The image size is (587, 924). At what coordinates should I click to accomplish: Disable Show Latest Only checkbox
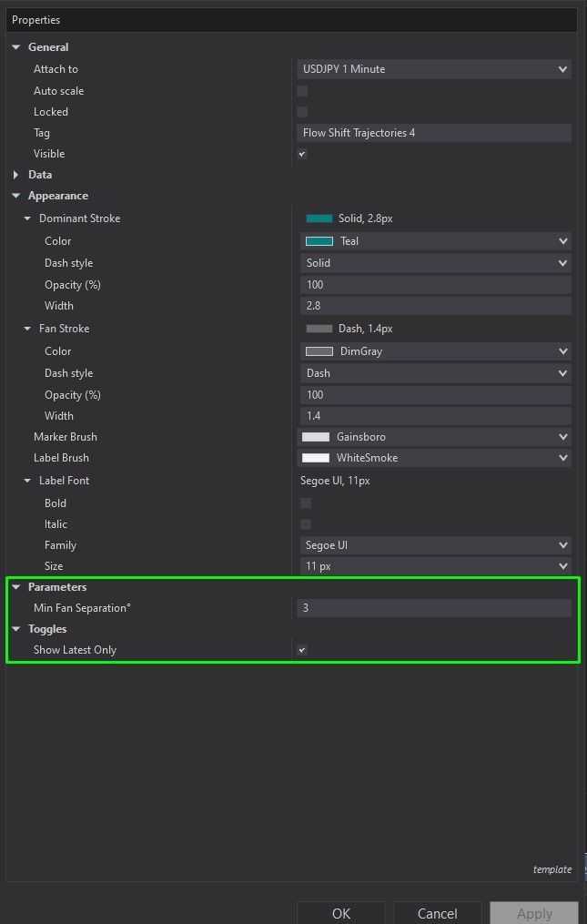tap(302, 650)
